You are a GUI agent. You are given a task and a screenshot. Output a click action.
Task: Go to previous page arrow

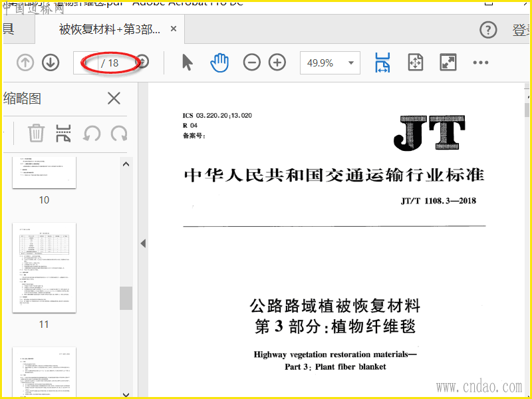point(25,63)
